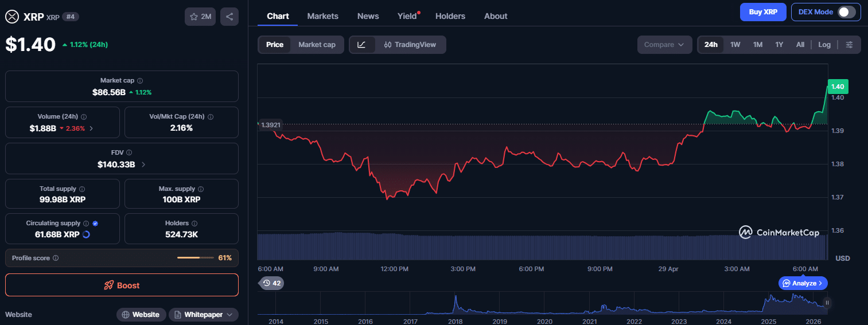Open Max. supply info icon
The width and height of the screenshot is (868, 325).
[200, 189]
